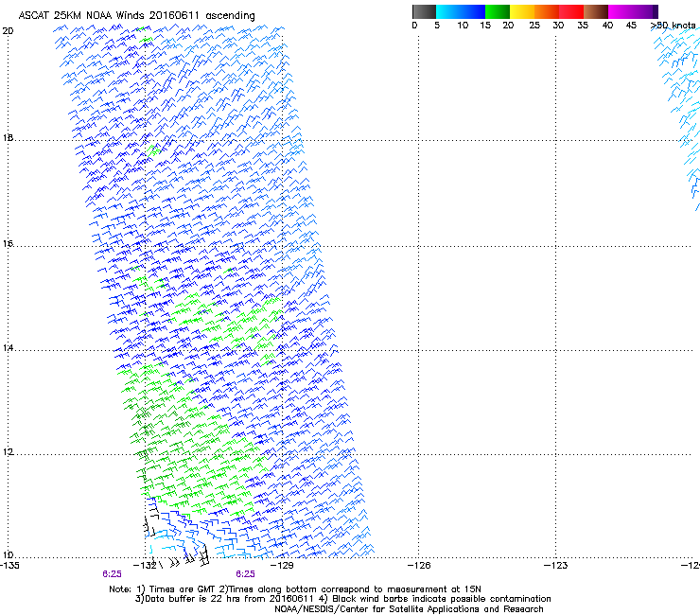The image size is (700, 615).
Task: Click the plot title 'ASCAT 25KM NOAA Winds 20160611 ascending'
Action: click(x=136, y=16)
